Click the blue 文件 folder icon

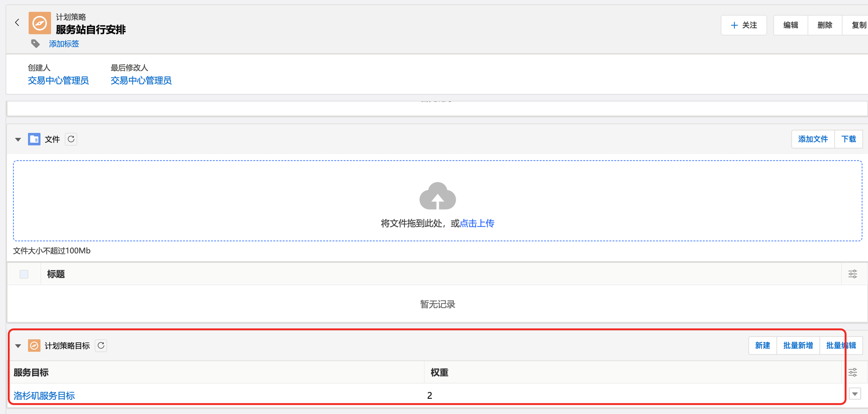pyautogui.click(x=34, y=139)
